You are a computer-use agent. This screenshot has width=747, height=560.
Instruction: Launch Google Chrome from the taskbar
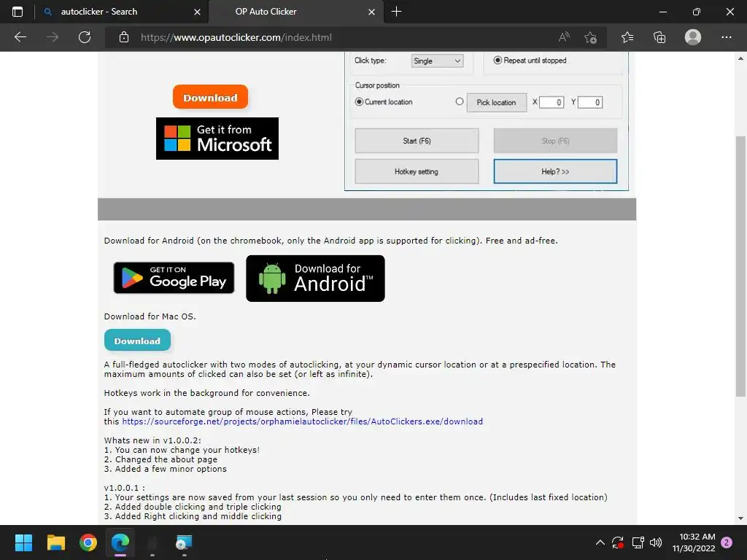coord(88,542)
